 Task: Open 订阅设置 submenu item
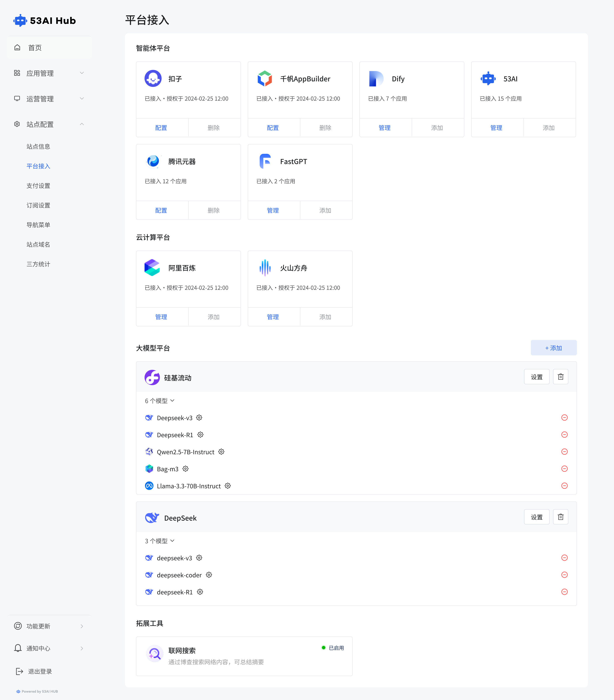click(38, 205)
